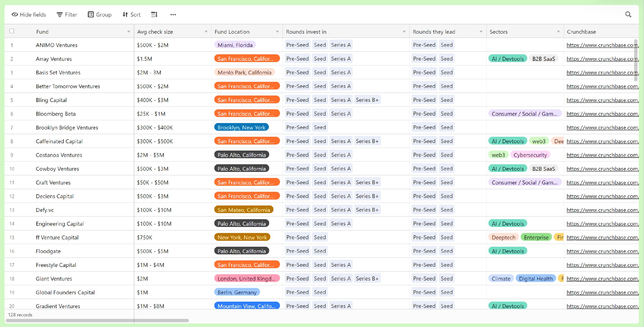Click the row height adjustment icon
The image size is (644, 327).
[154, 15]
